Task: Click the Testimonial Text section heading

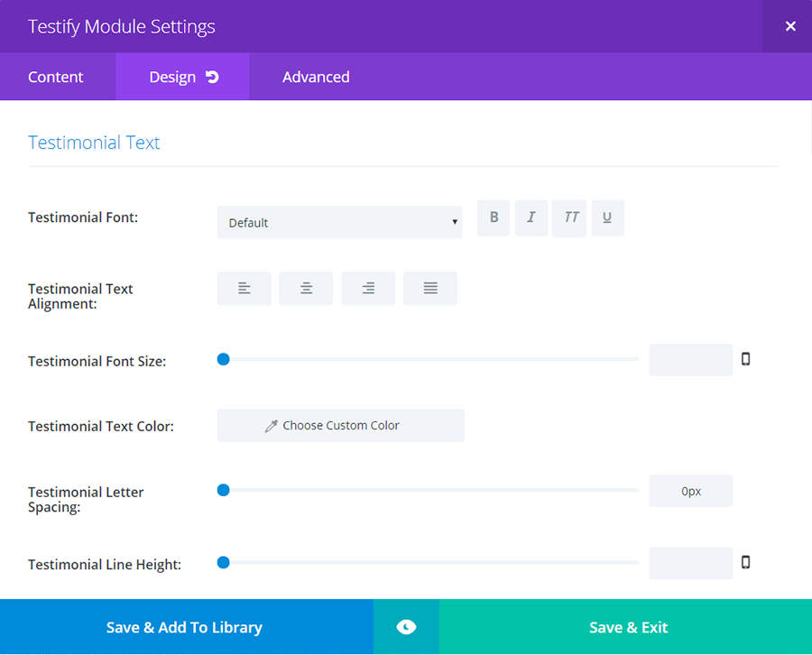Action: [94, 143]
